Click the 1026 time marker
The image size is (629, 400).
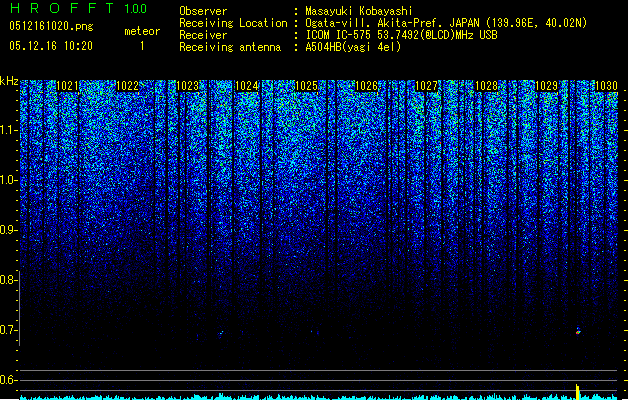[x=367, y=86]
